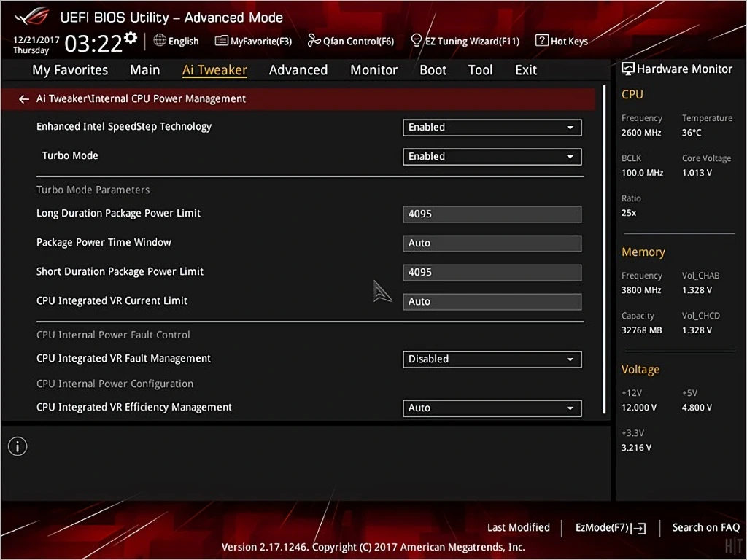Click the Hardware Monitor Memory heading
The image size is (747, 560).
(643, 252)
